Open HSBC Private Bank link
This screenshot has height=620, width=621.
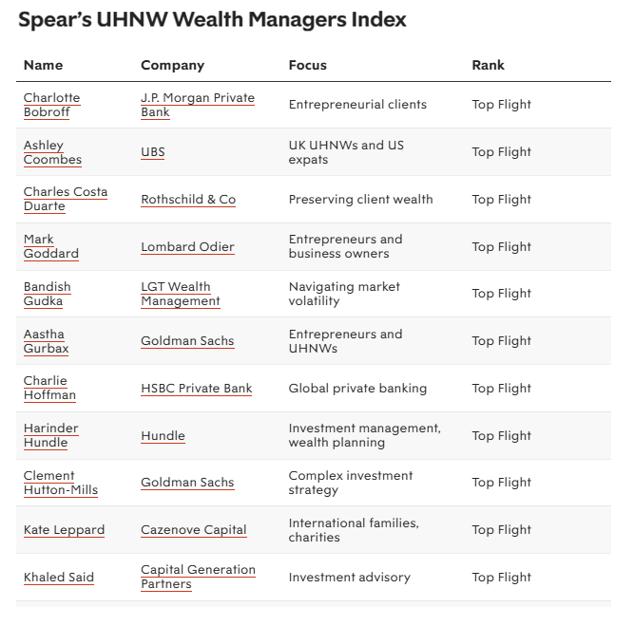tap(196, 388)
